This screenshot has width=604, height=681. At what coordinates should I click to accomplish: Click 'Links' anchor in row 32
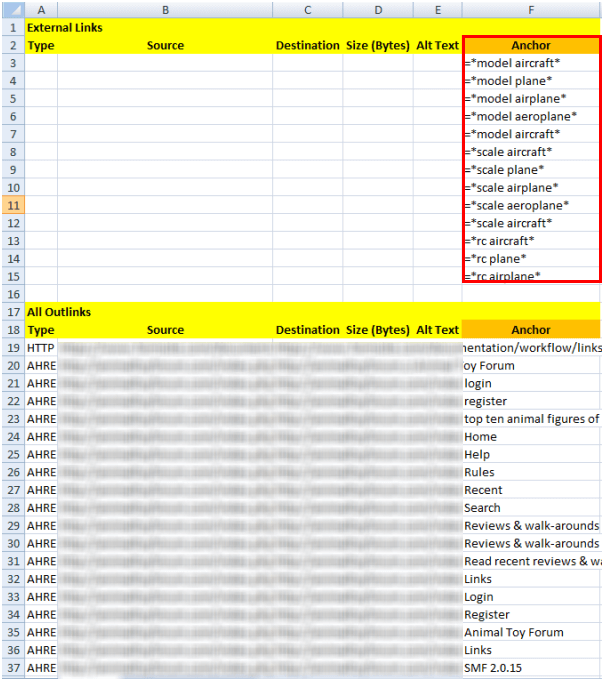point(531,579)
